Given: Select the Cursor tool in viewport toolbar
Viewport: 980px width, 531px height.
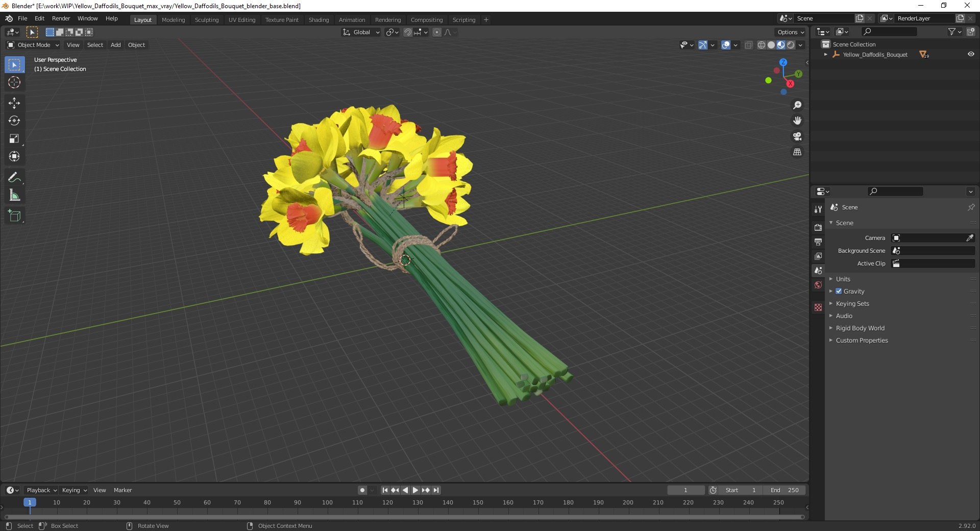Looking at the screenshot, I should point(14,82).
